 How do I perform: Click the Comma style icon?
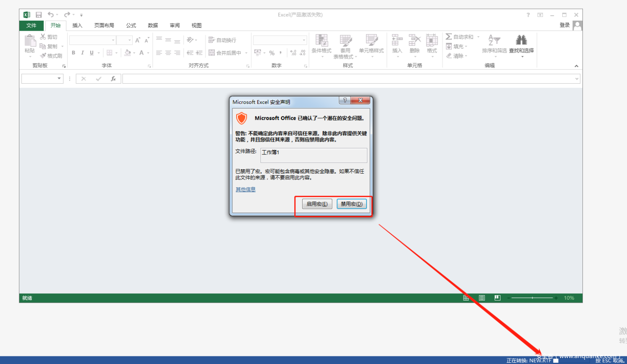280,53
